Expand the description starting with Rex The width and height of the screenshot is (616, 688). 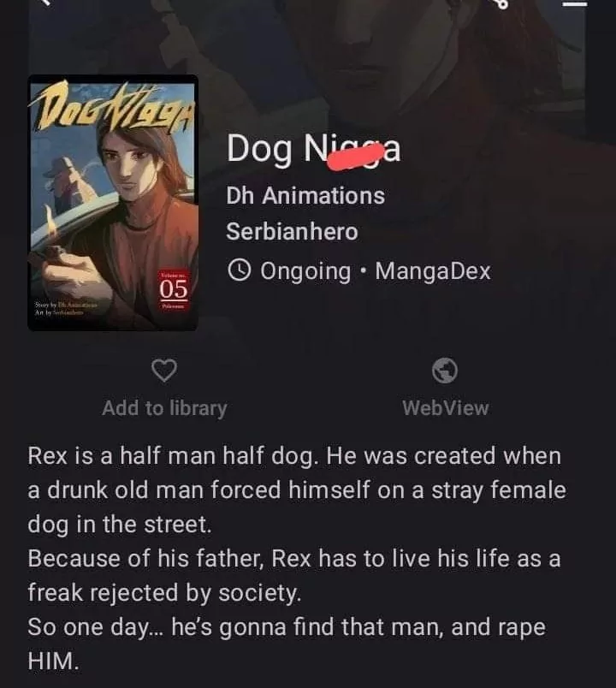click(297, 489)
